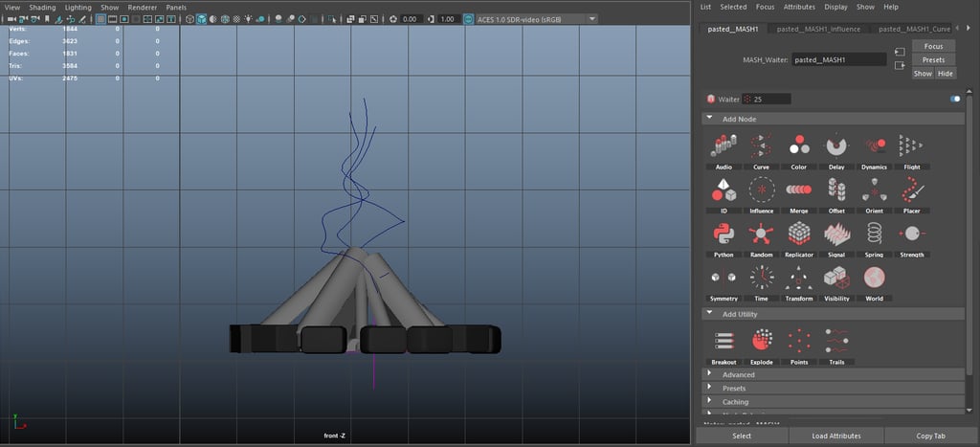The height and width of the screenshot is (447, 980).
Task: Add the Python node
Action: (x=724, y=235)
